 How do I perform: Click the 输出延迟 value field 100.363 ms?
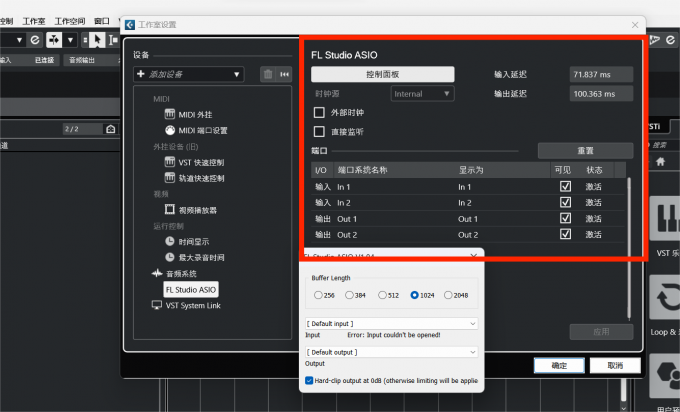(601, 94)
